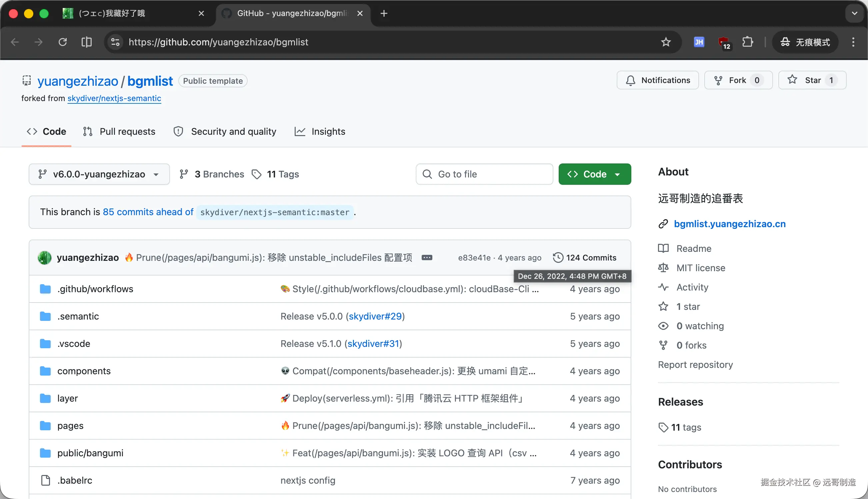Open the .vscode folder icon
Viewport: 868px width, 499px height.
tap(45, 344)
